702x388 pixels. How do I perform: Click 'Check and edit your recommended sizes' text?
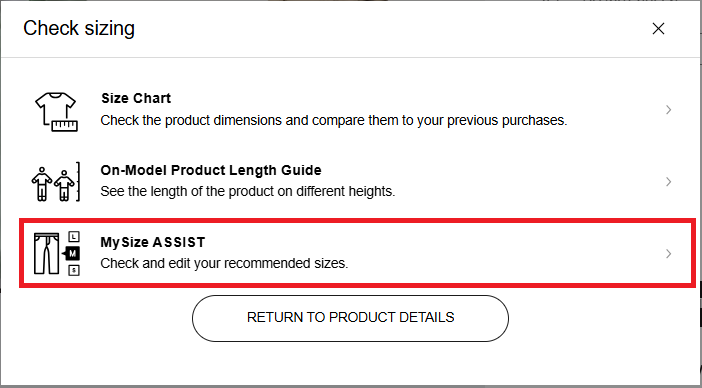pyautogui.click(x=224, y=264)
